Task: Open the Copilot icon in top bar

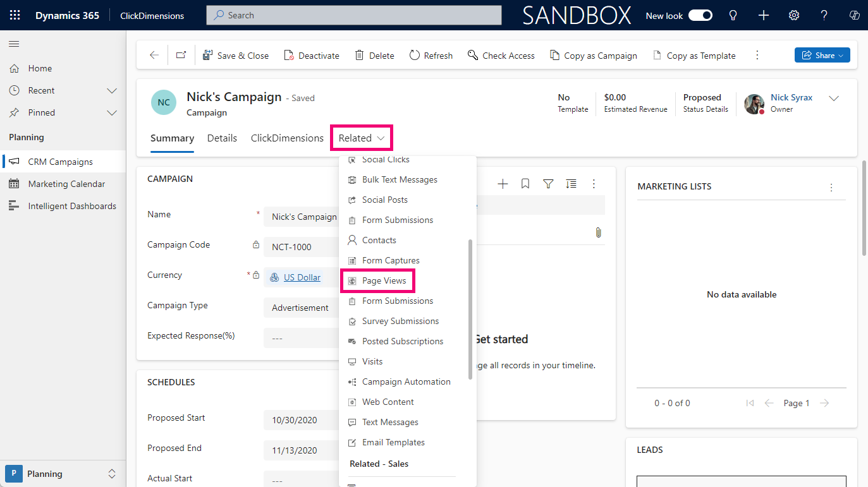Action: point(854,15)
